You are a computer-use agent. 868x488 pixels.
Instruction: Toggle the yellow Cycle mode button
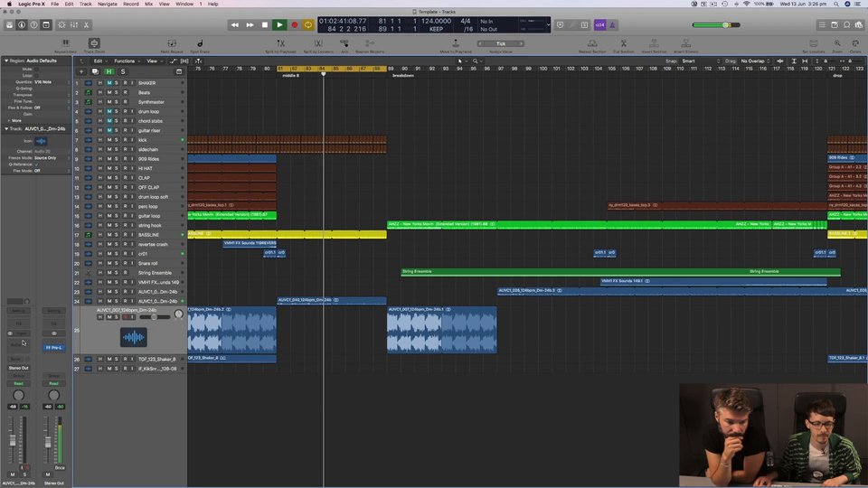(x=308, y=25)
